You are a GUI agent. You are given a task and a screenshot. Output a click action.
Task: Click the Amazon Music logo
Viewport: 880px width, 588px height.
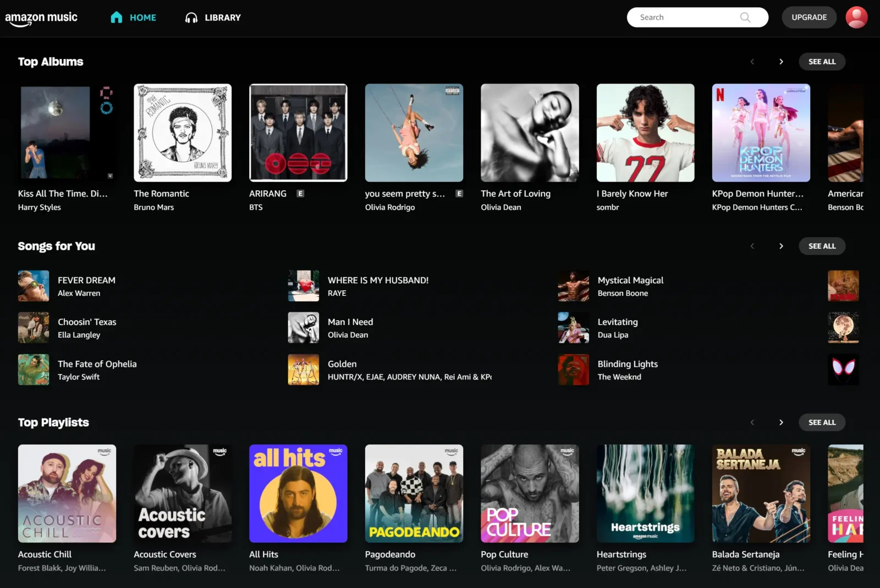[x=41, y=18]
